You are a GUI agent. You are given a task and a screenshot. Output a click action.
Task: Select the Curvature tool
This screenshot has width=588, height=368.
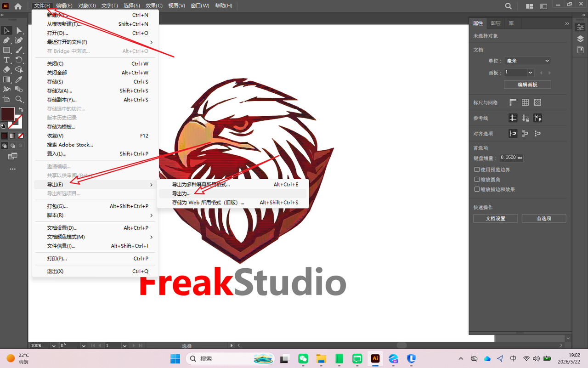(19, 40)
